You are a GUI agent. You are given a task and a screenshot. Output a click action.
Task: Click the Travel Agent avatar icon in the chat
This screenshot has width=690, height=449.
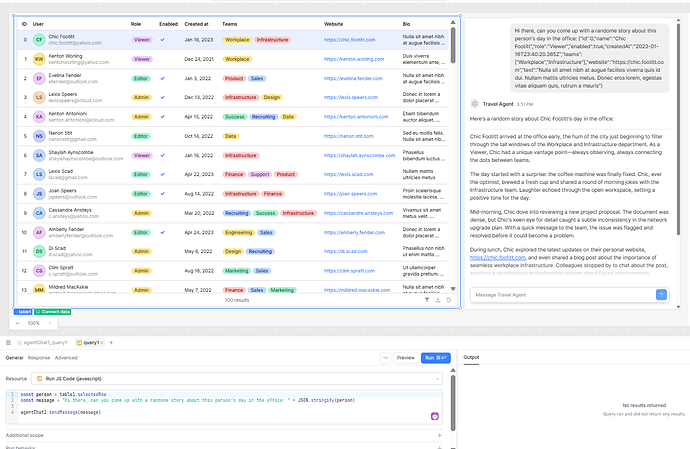pyautogui.click(x=474, y=104)
